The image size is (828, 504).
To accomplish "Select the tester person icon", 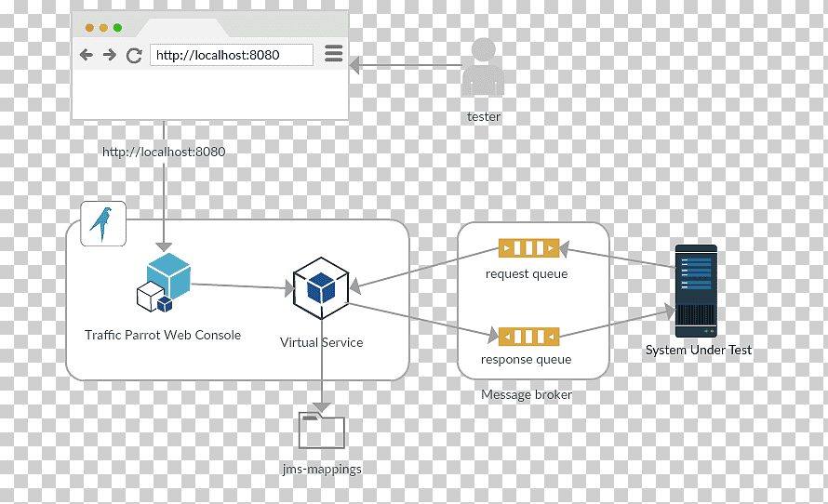I will click(483, 67).
